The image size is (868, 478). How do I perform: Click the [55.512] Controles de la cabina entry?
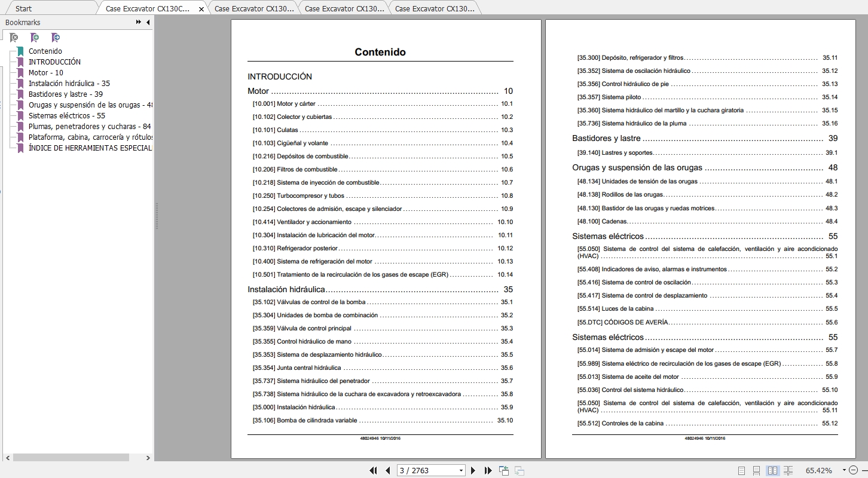pyautogui.click(x=707, y=424)
